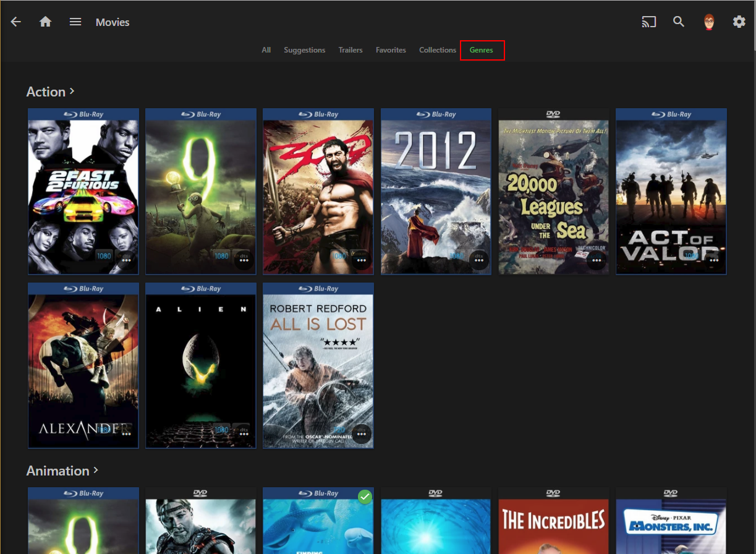This screenshot has width=756, height=554.
Task: Toggle watched status on Finding Nemo
Action: [x=365, y=496]
